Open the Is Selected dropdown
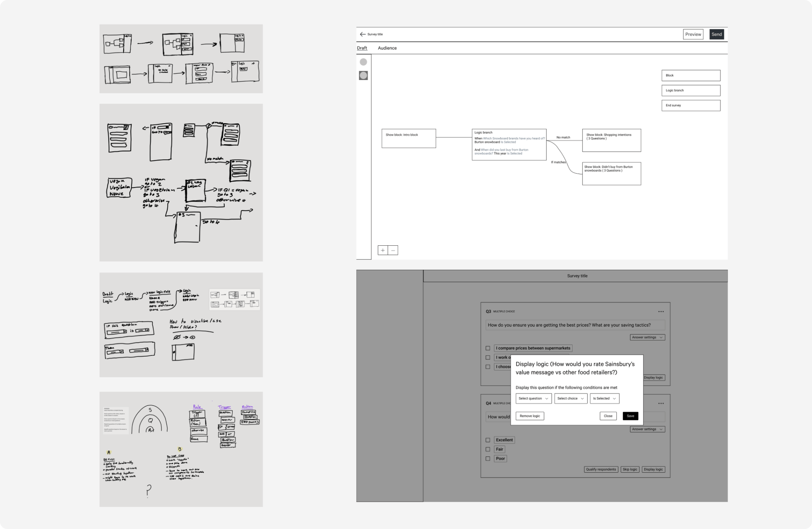Screen dimensions: 812x529 coord(605,398)
